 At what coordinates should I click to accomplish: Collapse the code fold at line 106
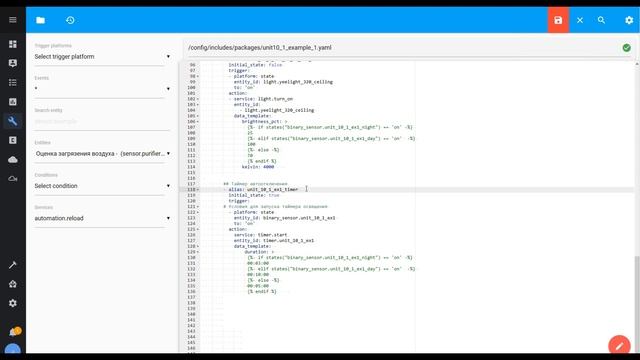198,122
